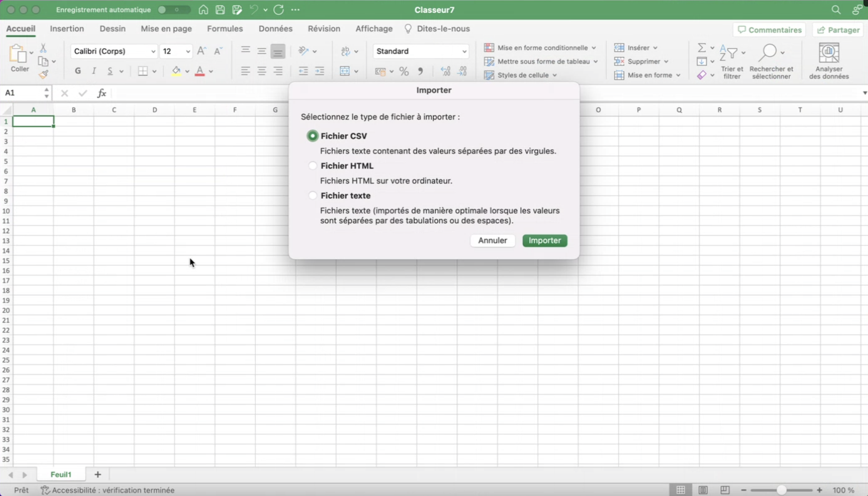This screenshot has height=496, width=868.
Task: Open the Révision ribbon tab
Action: [324, 29]
